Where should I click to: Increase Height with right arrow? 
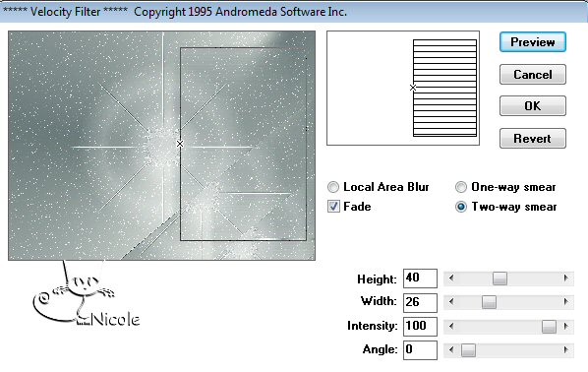coord(565,279)
